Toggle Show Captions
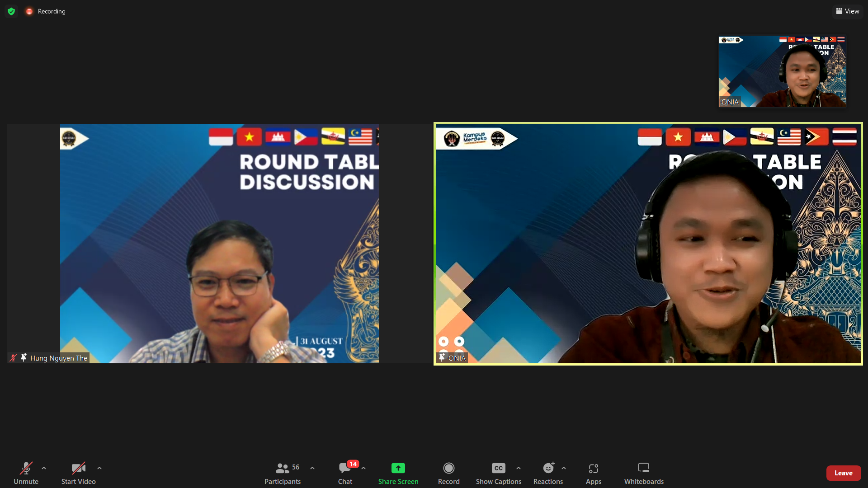 (x=498, y=472)
